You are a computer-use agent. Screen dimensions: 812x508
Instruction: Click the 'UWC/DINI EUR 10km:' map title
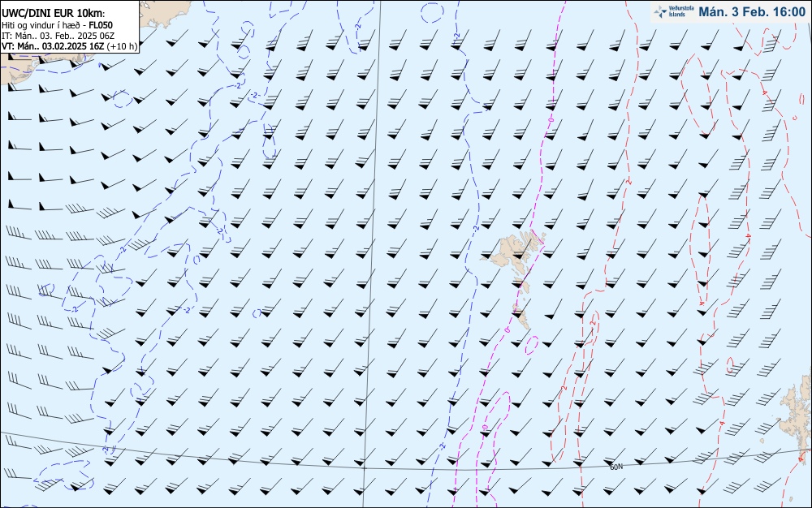click(54, 14)
